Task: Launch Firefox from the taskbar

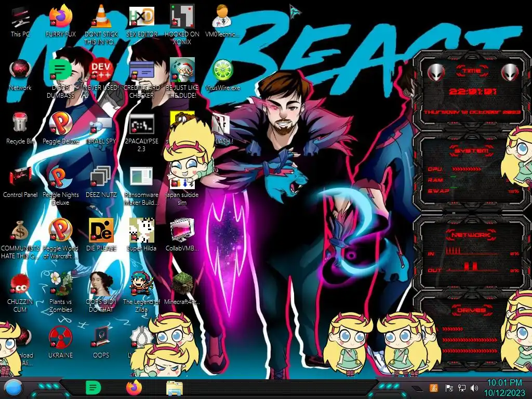Action: pos(134,388)
